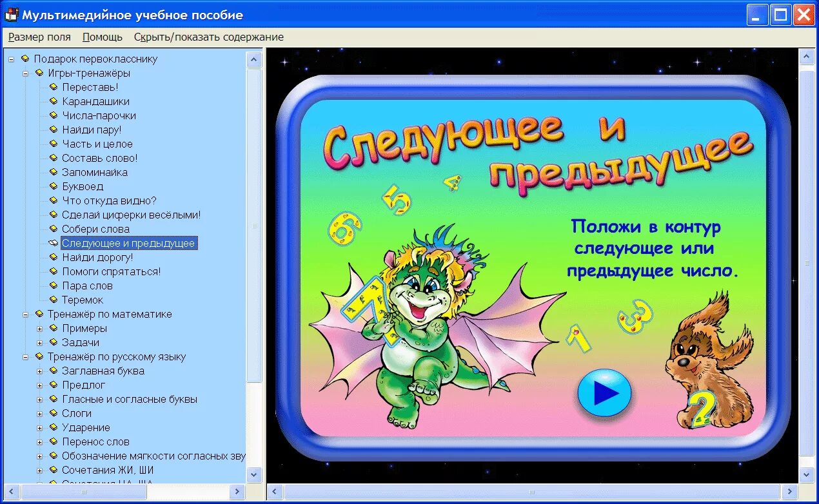This screenshot has height=504, width=819.
Task: Click the book icon beside Собери слова
Action: pyautogui.click(x=54, y=229)
